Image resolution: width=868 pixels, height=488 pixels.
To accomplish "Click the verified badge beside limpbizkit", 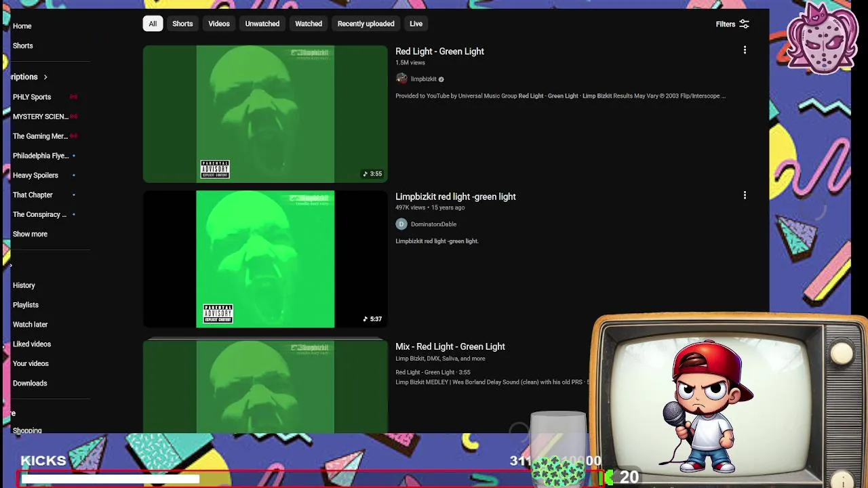I will pyautogui.click(x=441, y=79).
